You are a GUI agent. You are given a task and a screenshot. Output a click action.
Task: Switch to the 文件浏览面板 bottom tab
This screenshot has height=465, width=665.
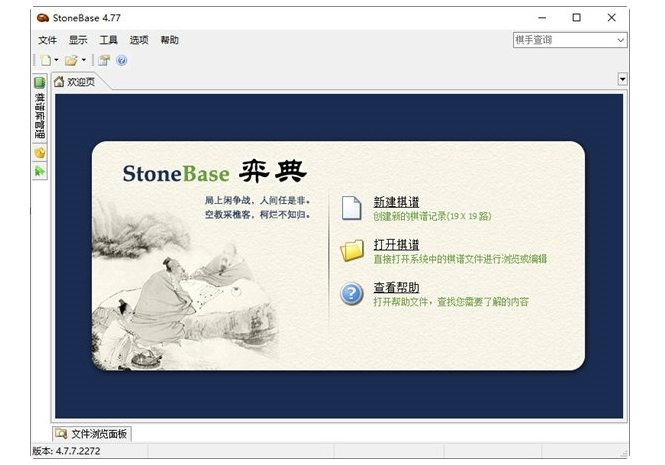pos(92,434)
